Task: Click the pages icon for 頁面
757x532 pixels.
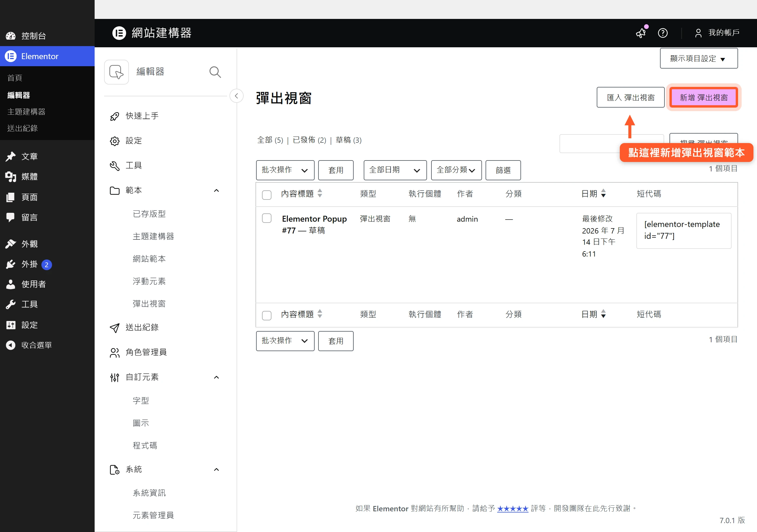Action: pos(11,197)
